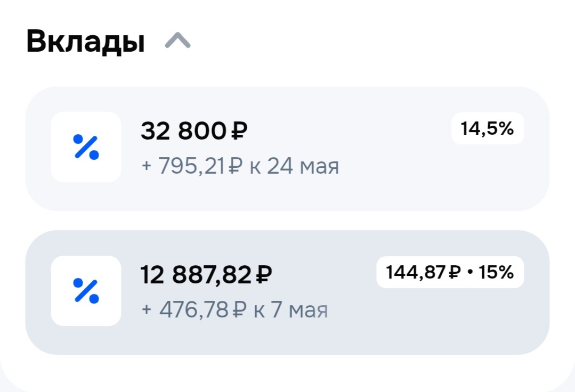575x392 pixels.
Task: Click percent icon of 32 800 ₽ deposit
Action: [86, 147]
